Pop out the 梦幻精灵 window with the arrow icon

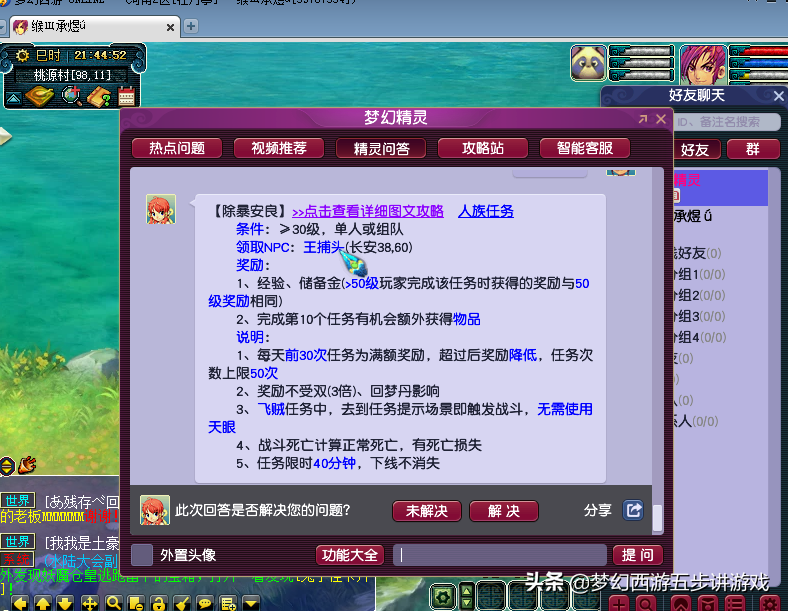[642, 119]
